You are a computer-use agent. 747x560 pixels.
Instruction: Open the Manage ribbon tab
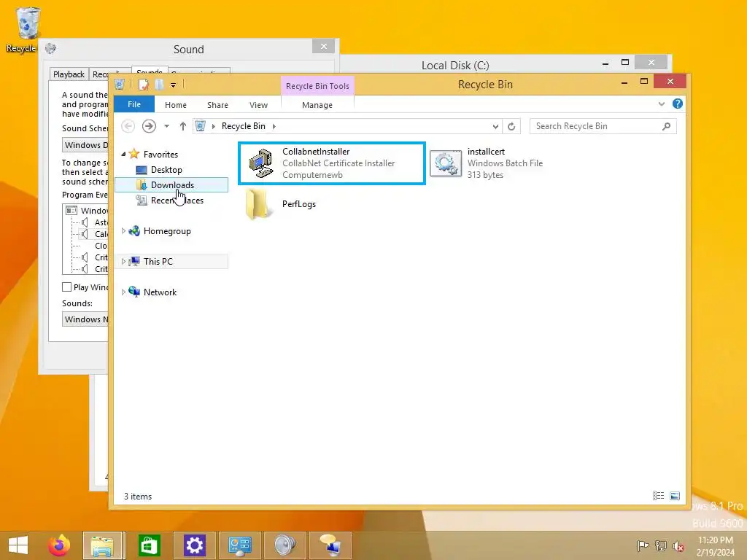[317, 105]
